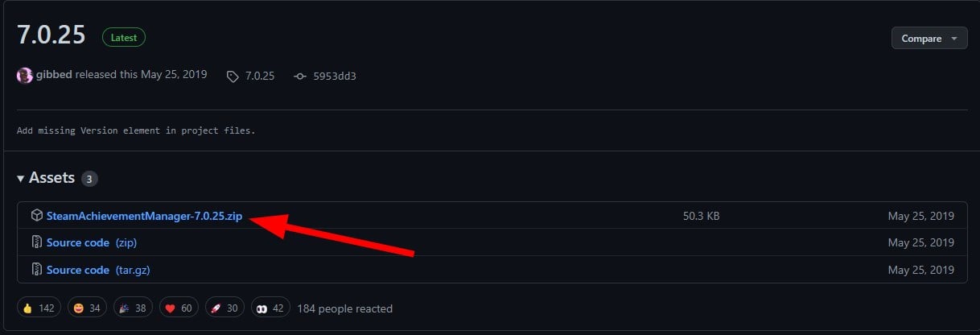Toggle the thumbs up reaction with 142
This screenshot has height=335, width=980.
39,308
